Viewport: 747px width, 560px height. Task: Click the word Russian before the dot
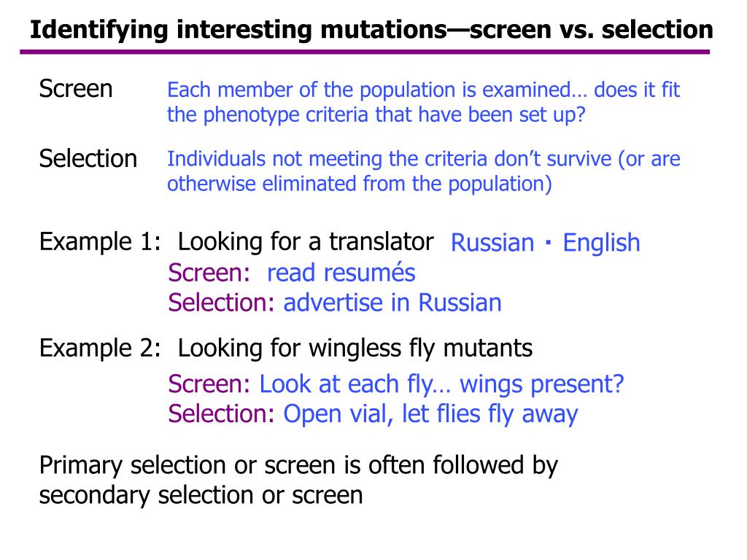tap(492, 243)
